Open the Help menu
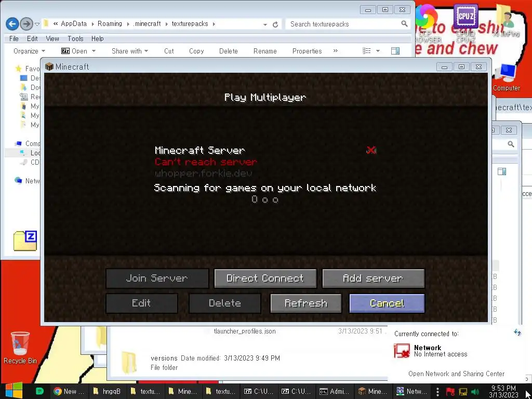Image resolution: width=532 pixels, height=399 pixels. [97, 38]
